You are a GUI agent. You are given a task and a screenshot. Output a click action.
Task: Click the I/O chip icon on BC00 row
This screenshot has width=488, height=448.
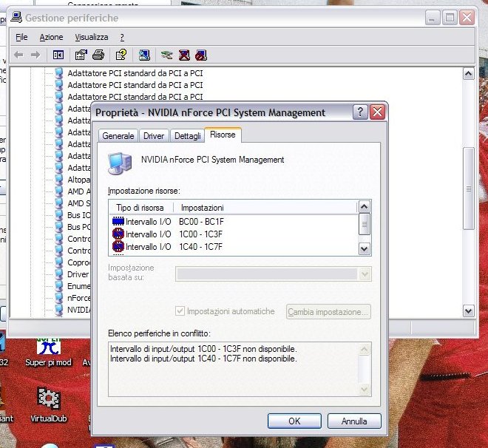(x=118, y=222)
